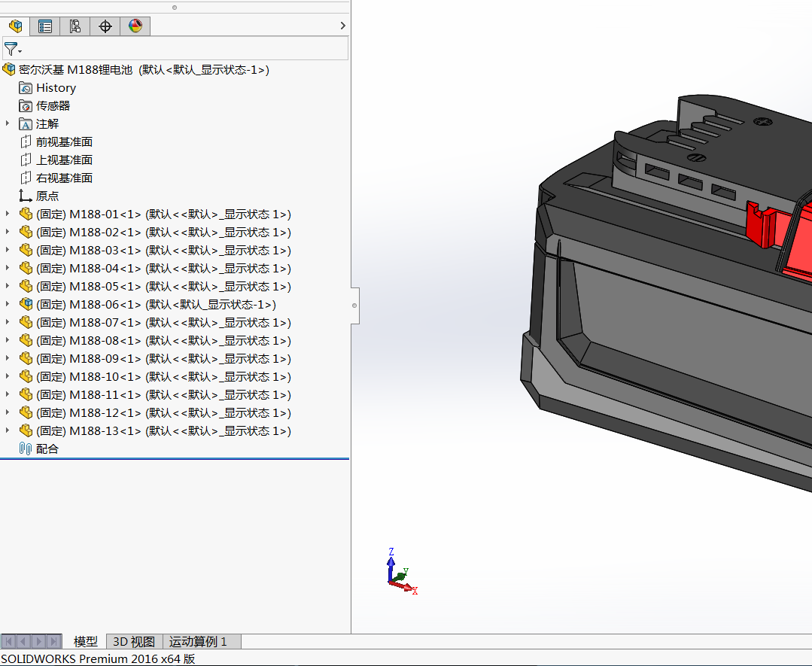
Task: Click the M188-02 part icon
Action: 26,232
